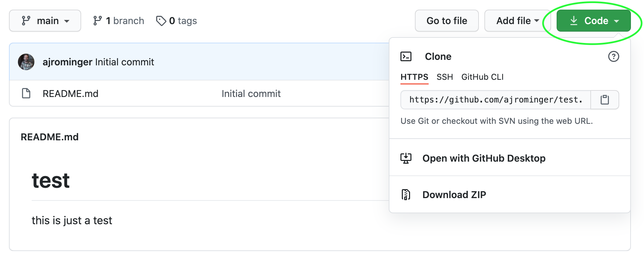
Task: Choose Download ZIP option
Action: 454,195
